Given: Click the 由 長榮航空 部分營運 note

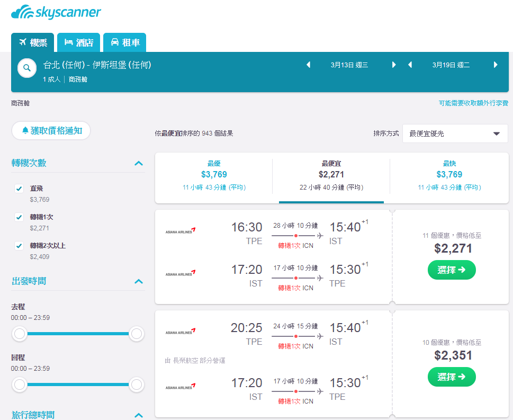Looking at the screenshot, I should (195, 361).
